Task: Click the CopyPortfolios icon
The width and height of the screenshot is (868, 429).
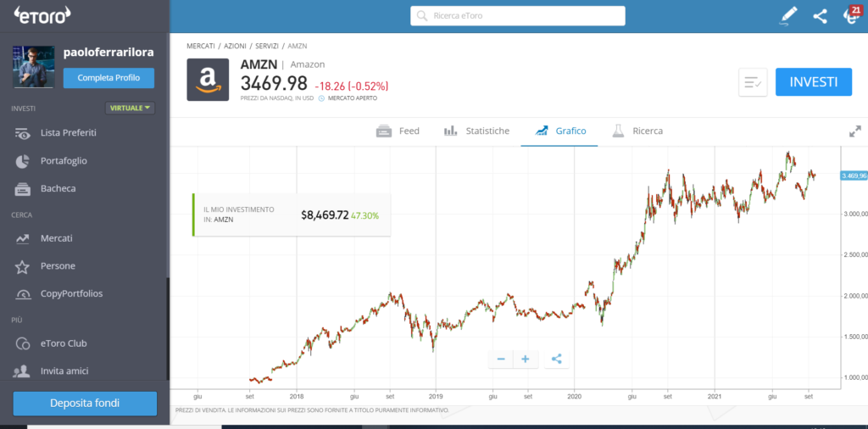Action: [23, 294]
